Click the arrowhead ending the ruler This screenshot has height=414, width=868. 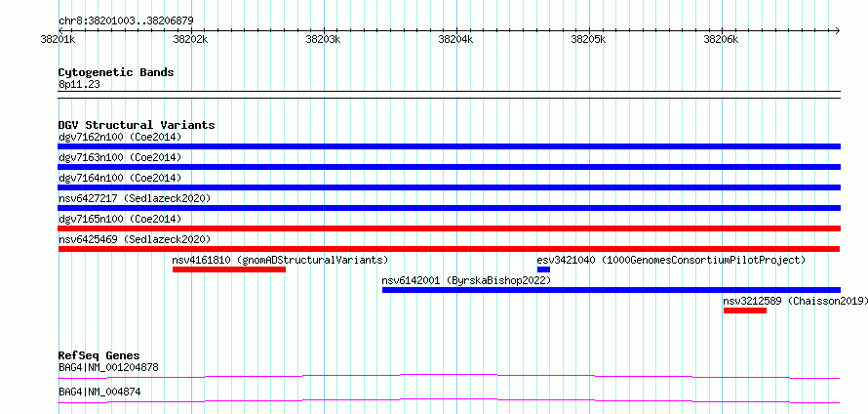838,31
